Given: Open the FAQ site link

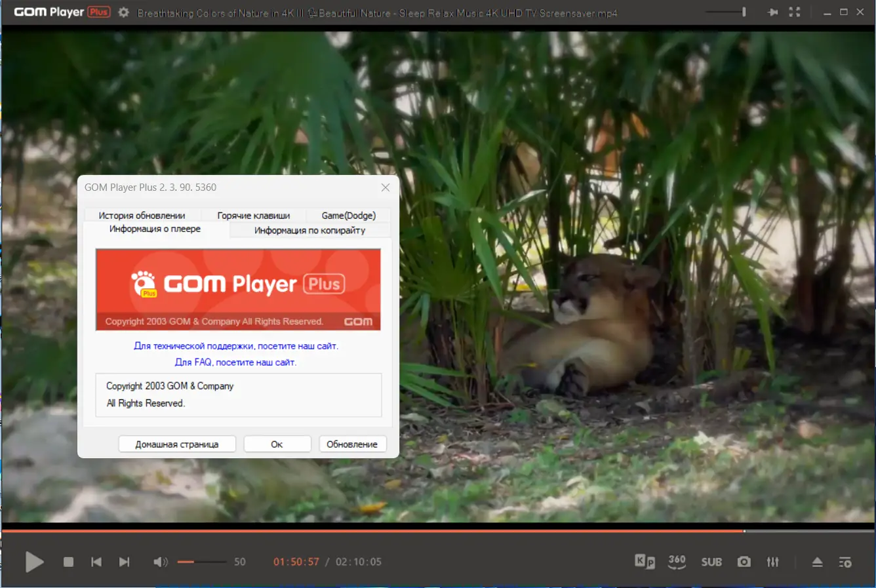Looking at the screenshot, I should pyautogui.click(x=236, y=362).
